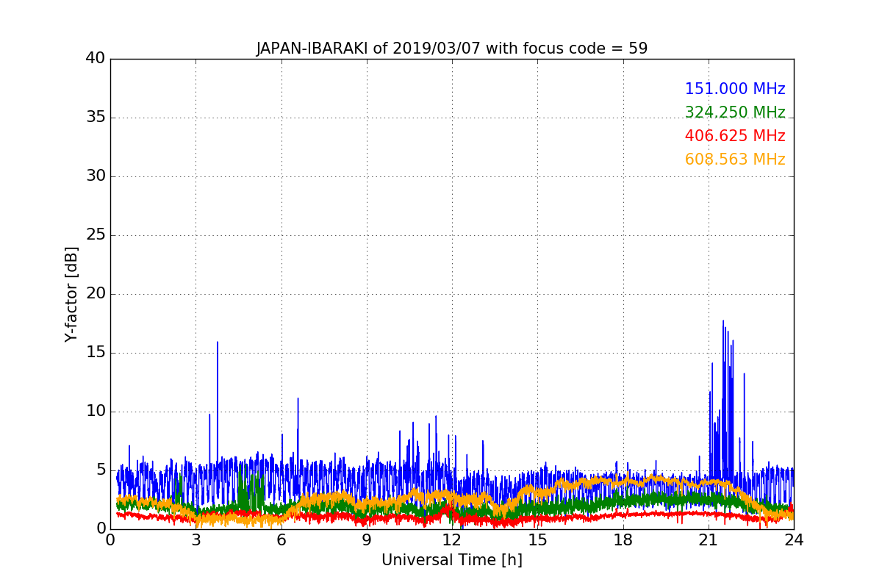The width and height of the screenshot is (882, 588).
Task: Click the y-axis tick label '40'
Action: tap(95, 58)
